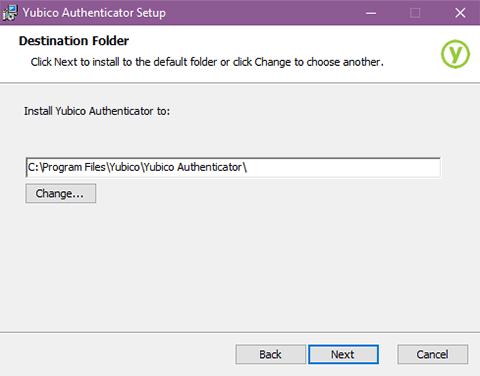This screenshot has width=480, height=376.
Task: Click the last 'Yubico Authenticator' folder name in path
Action: coord(193,167)
